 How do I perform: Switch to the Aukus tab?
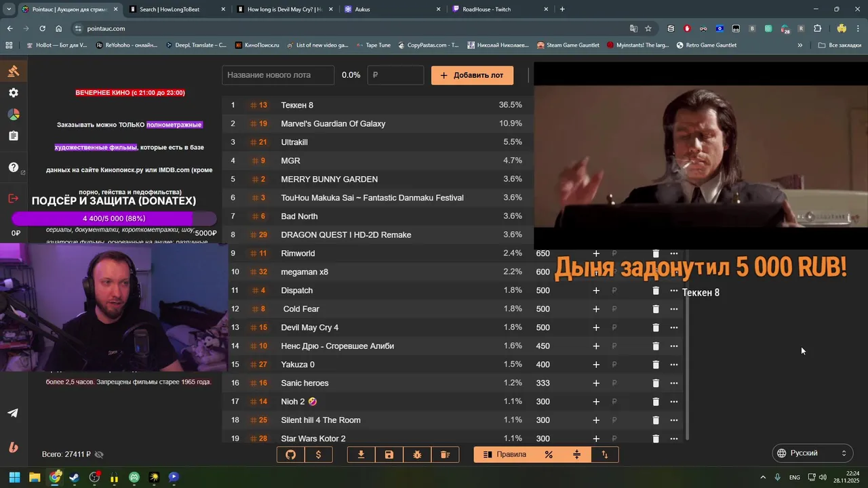392,9
